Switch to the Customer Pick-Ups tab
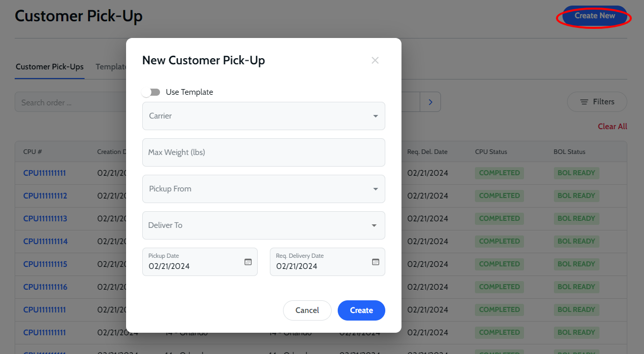The image size is (644, 354). 50,67
